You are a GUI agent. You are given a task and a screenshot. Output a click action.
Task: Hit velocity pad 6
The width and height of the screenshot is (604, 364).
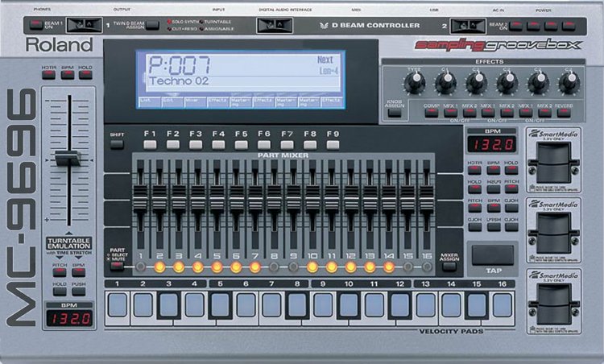tap(246, 304)
